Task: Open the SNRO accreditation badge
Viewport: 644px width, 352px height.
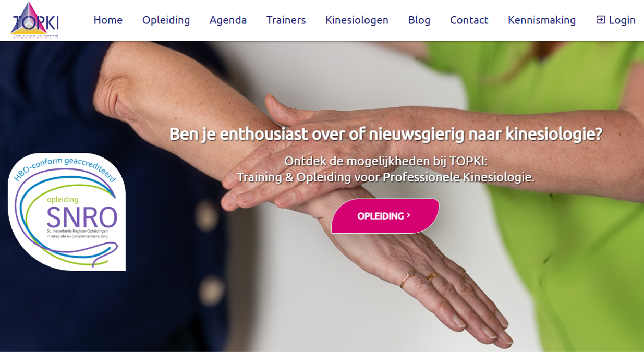Action: [67, 212]
